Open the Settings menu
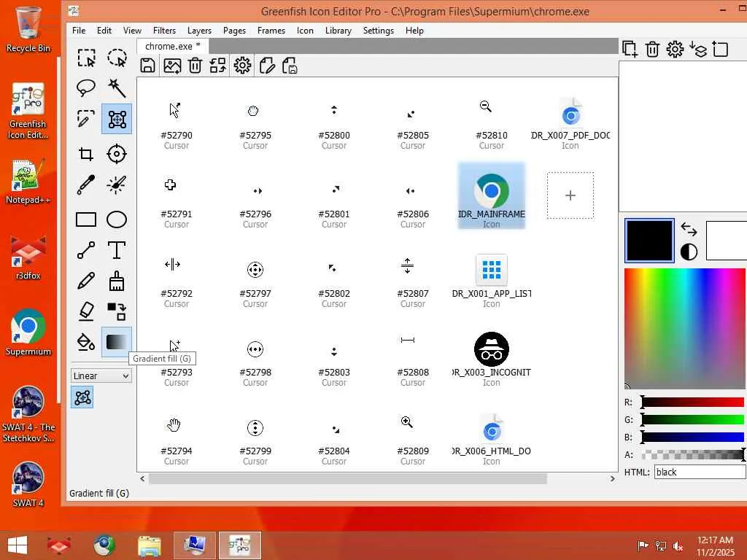 point(379,31)
